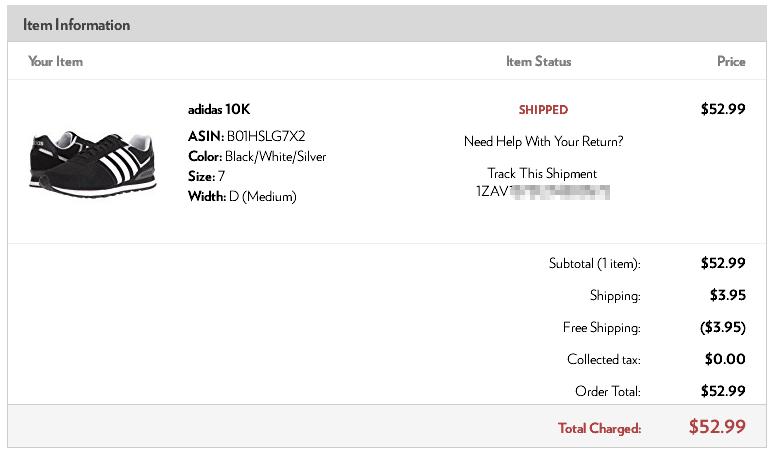Viewport: 774px width, 455px height.
Task: Open the Track This Shipment link
Action: pos(542,174)
